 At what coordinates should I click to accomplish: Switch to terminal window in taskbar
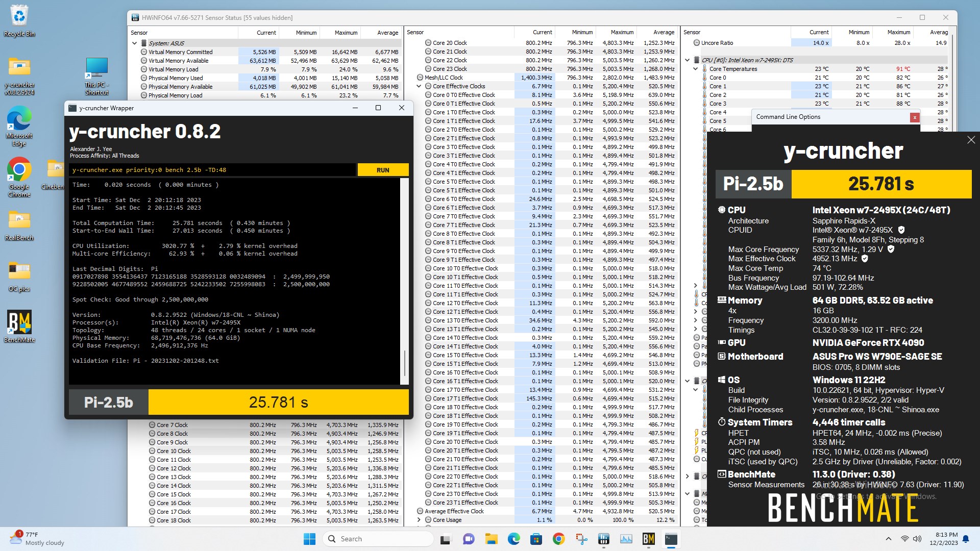click(671, 539)
